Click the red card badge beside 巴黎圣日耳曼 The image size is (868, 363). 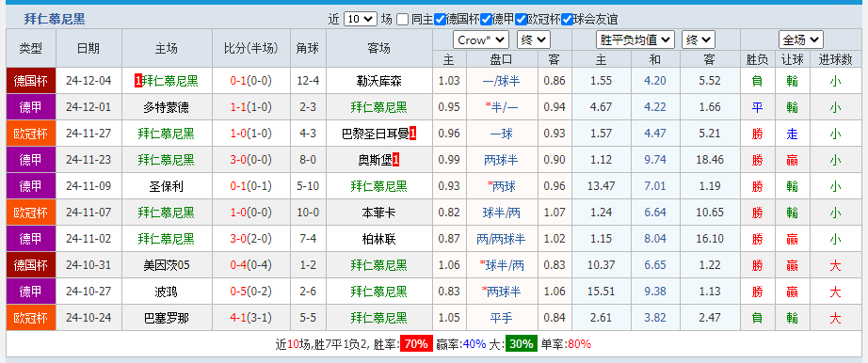coord(413,134)
